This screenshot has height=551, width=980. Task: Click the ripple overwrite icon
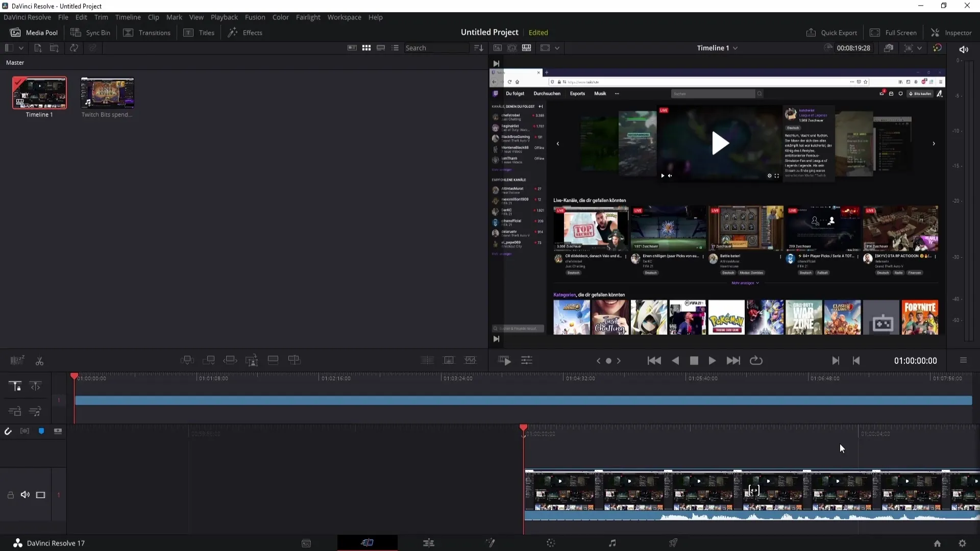(230, 360)
